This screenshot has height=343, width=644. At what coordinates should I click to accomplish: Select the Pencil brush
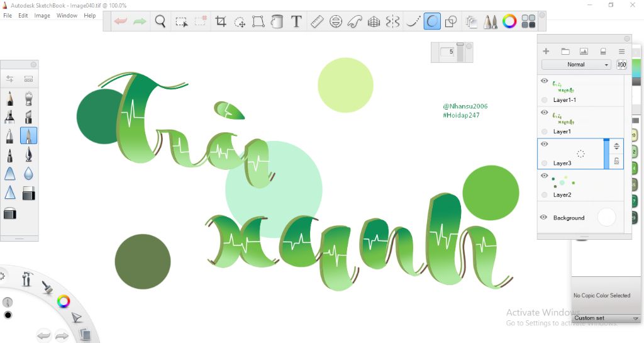[10, 99]
